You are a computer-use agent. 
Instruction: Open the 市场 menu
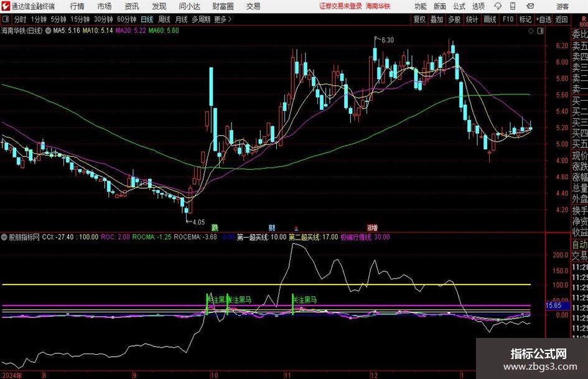click(x=105, y=6)
